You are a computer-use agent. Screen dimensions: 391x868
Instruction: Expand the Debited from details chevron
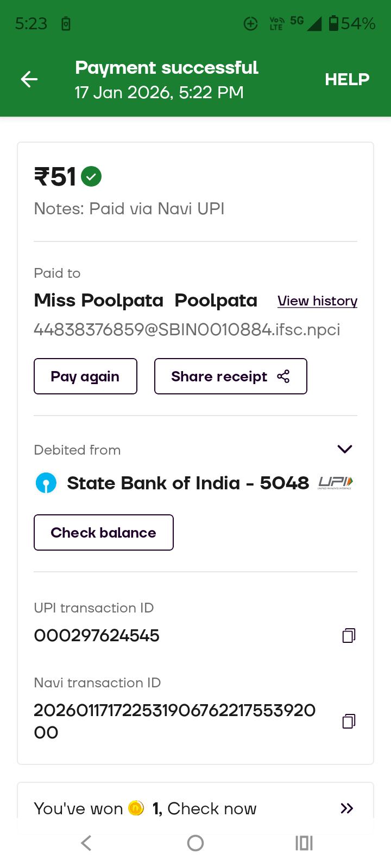[x=345, y=449]
